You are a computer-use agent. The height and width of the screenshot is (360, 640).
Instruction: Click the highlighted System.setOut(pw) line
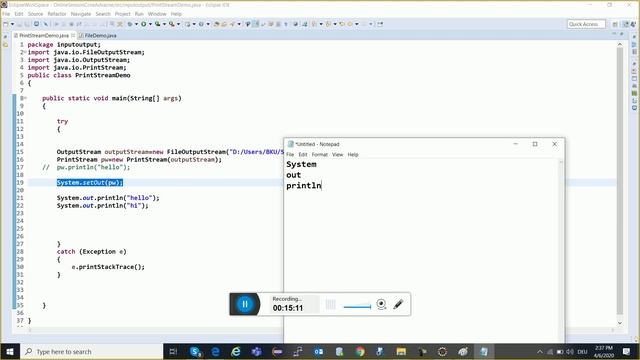point(90,182)
